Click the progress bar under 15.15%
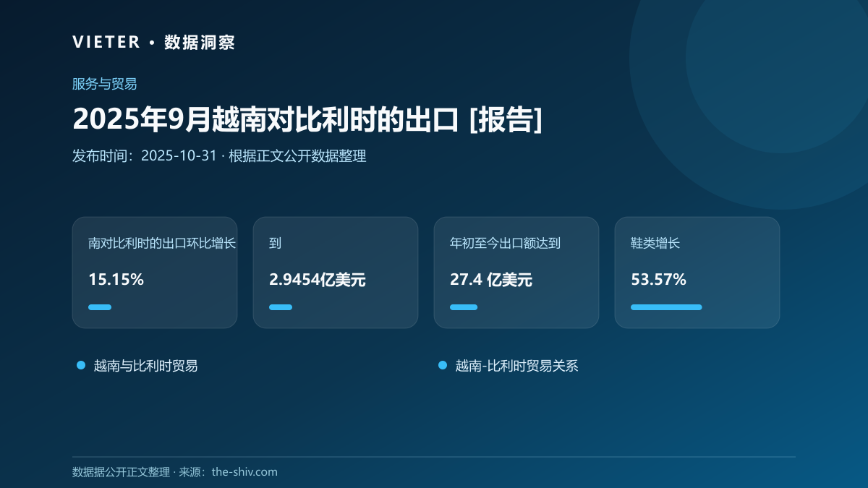 coord(100,307)
